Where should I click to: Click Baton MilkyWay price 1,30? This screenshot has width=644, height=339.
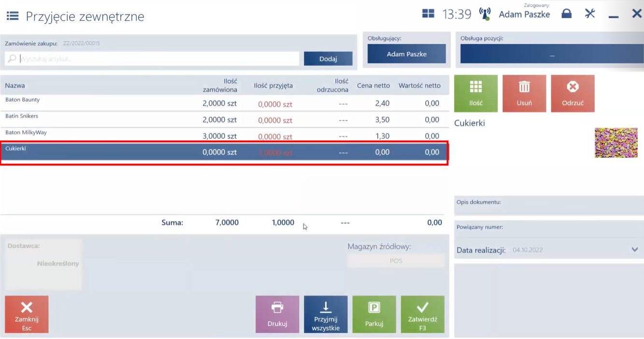(x=382, y=136)
